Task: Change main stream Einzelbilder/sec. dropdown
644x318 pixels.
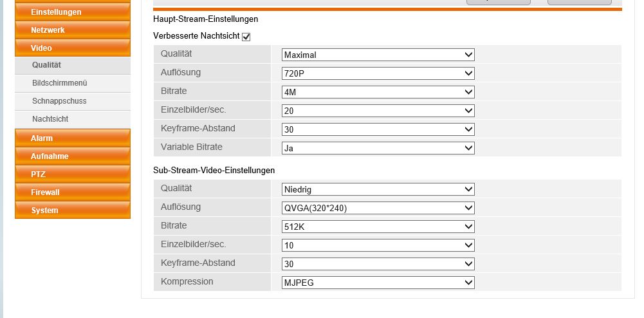Action: tap(378, 111)
